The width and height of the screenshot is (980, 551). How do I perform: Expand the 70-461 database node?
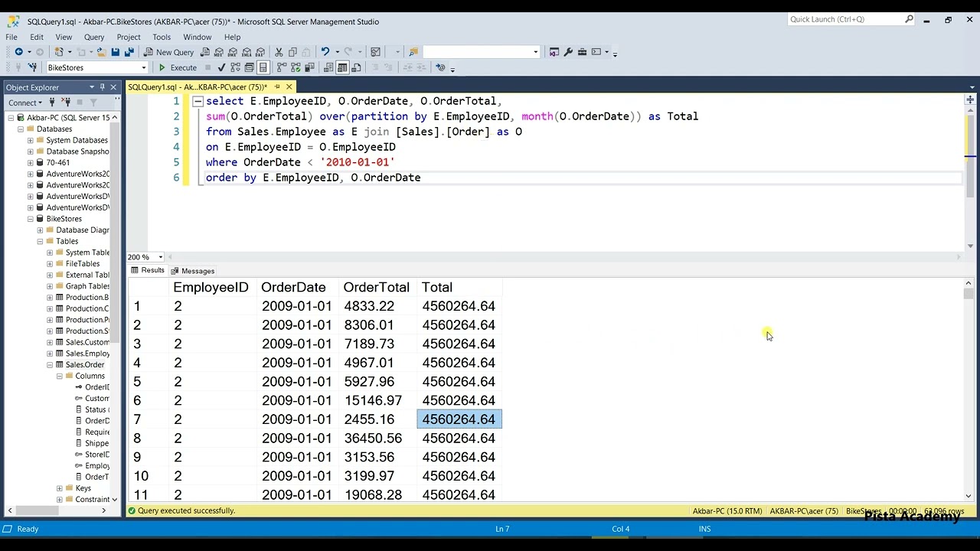tap(31, 162)
